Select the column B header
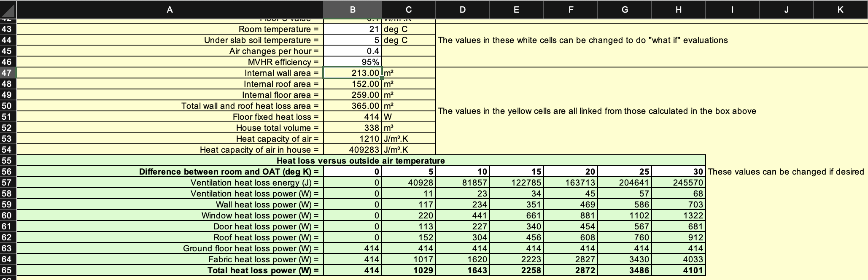Image resolution: width=868 pixels, height=280 pixels. (x=353, y=9)
